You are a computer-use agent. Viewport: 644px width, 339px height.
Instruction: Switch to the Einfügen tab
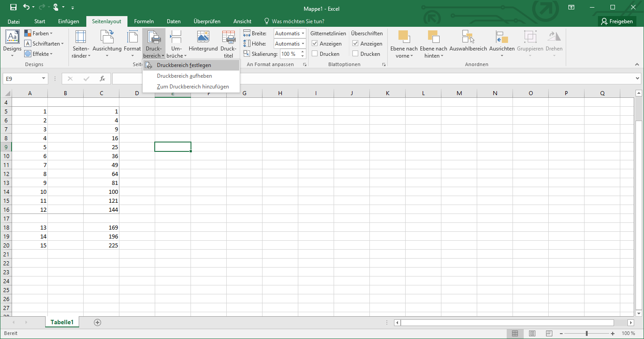pyautogui.click(x=68, y=21)
